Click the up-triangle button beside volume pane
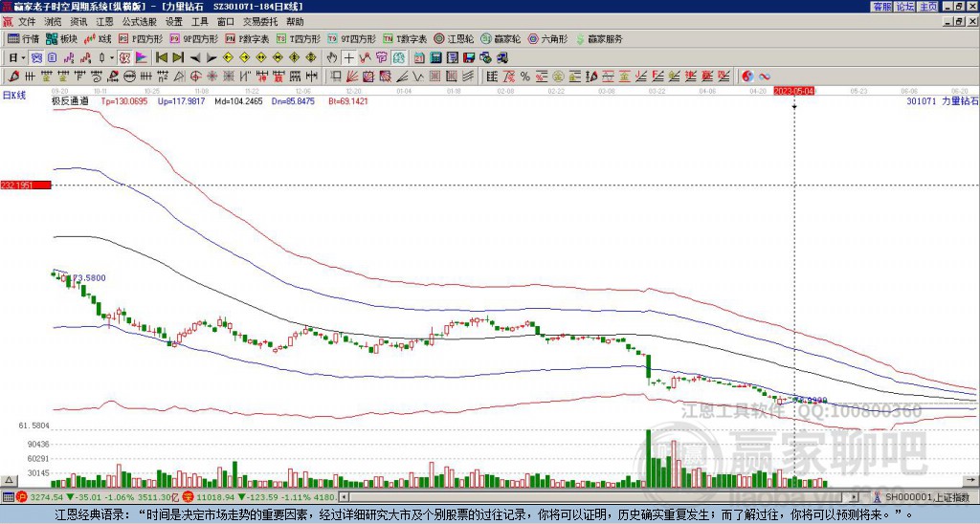This screenshot has width=980, height=524. tap(9, 480)
